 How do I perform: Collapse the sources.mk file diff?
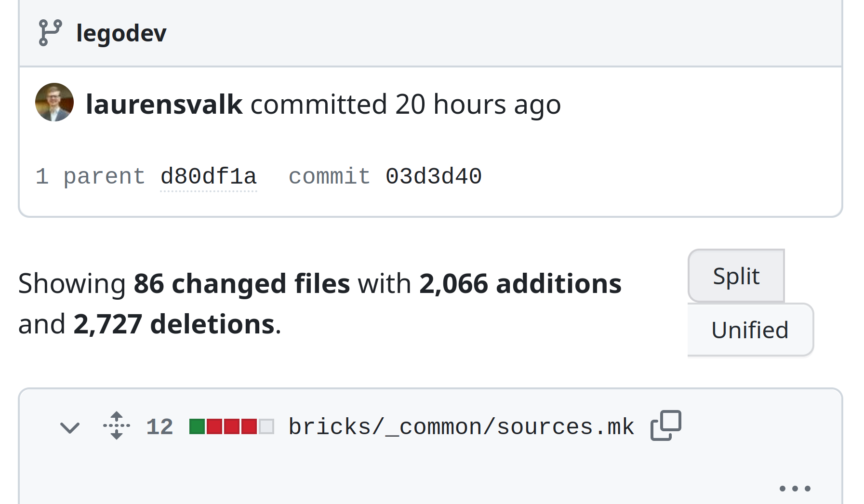70,427
